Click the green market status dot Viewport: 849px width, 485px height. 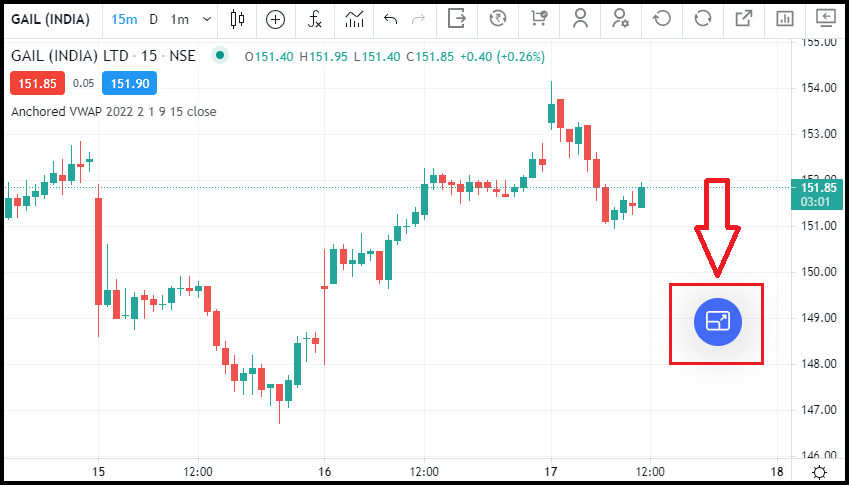point(219,55)
